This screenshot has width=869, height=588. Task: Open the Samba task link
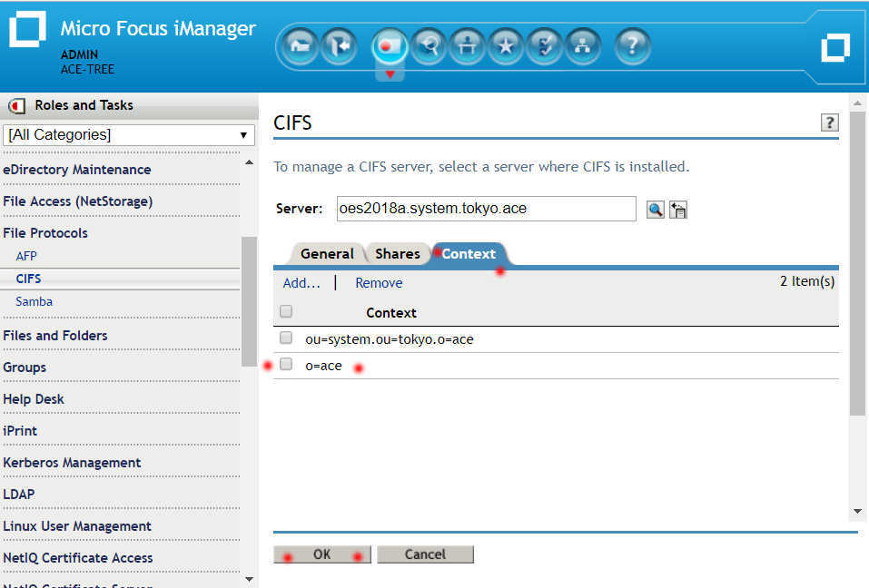point(34,302)
